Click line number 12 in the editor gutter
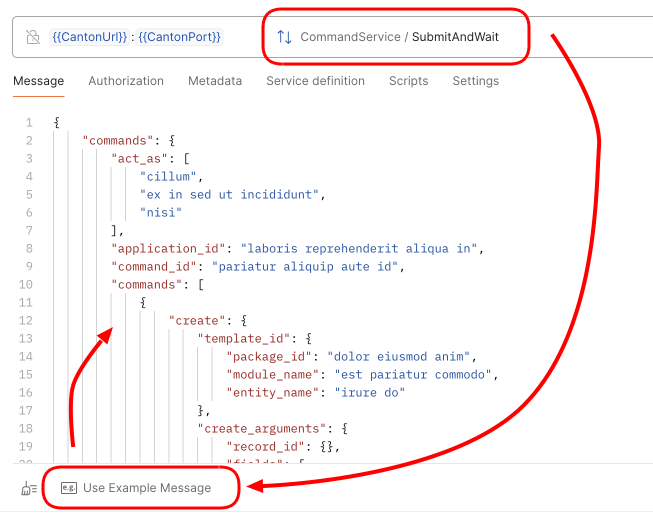Image resolution: width=653 pixels, height=517 pixels. [26, 320]
